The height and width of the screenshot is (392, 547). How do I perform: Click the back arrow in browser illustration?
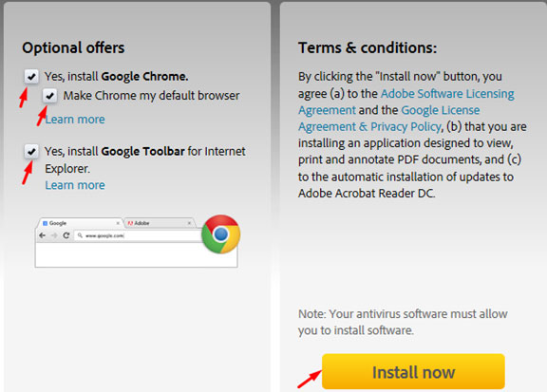43,235
